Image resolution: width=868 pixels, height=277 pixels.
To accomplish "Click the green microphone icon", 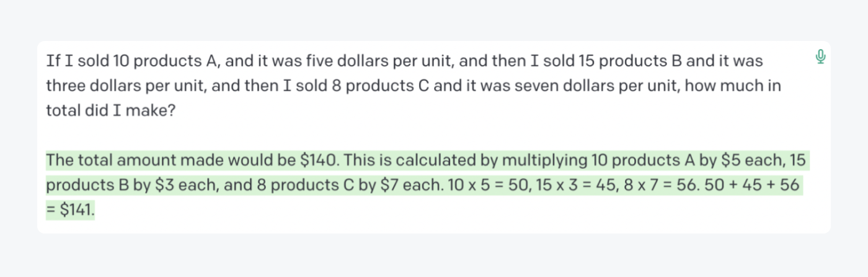I will tap(821, 58).
